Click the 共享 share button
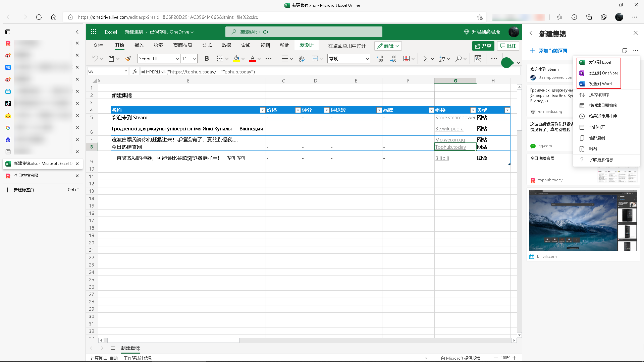 pos(483,46)
